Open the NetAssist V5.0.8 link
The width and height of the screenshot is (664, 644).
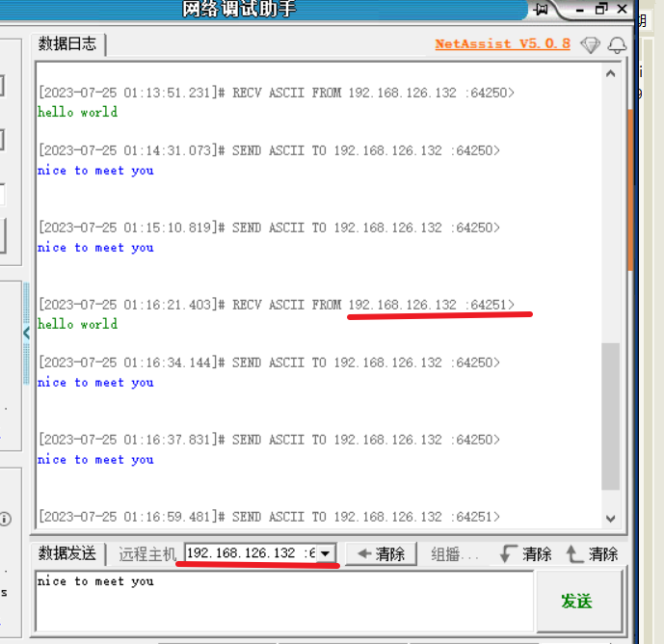coord(503,43)
